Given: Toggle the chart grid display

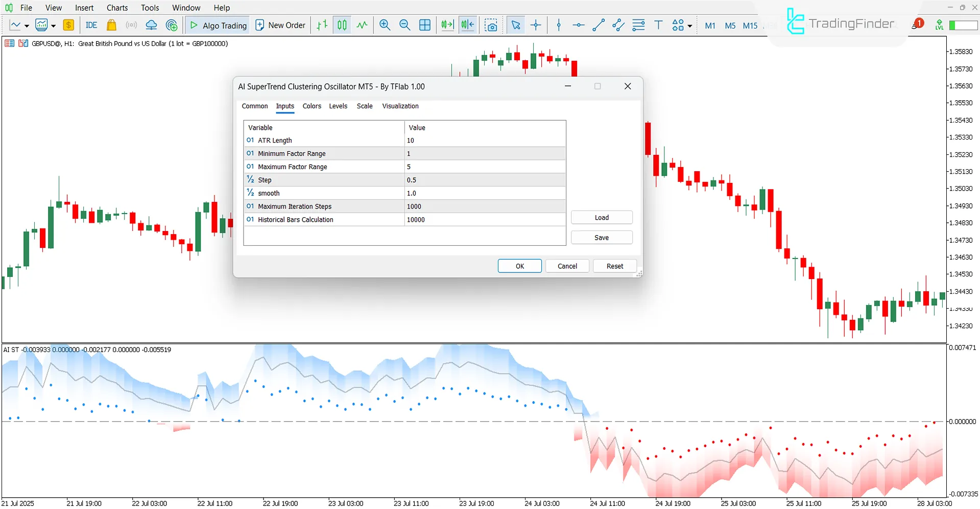Looking at the screenshot, I should 425,25.
